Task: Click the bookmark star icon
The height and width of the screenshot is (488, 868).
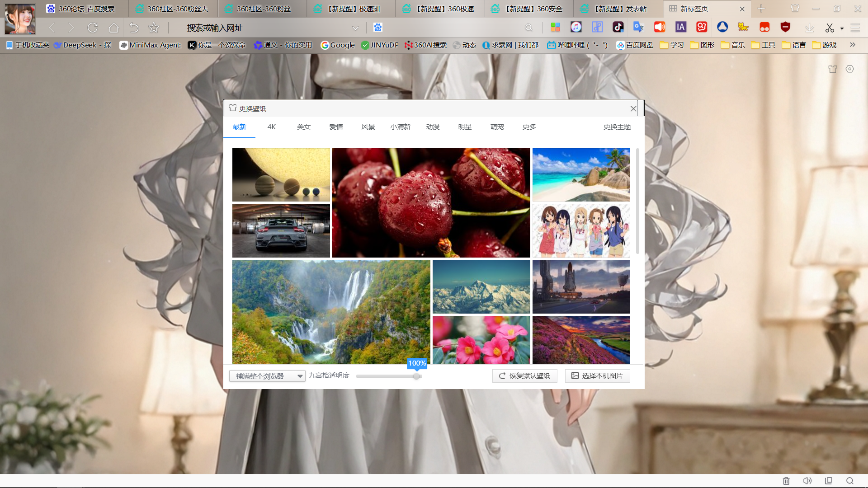Action: tap(154, 28)
